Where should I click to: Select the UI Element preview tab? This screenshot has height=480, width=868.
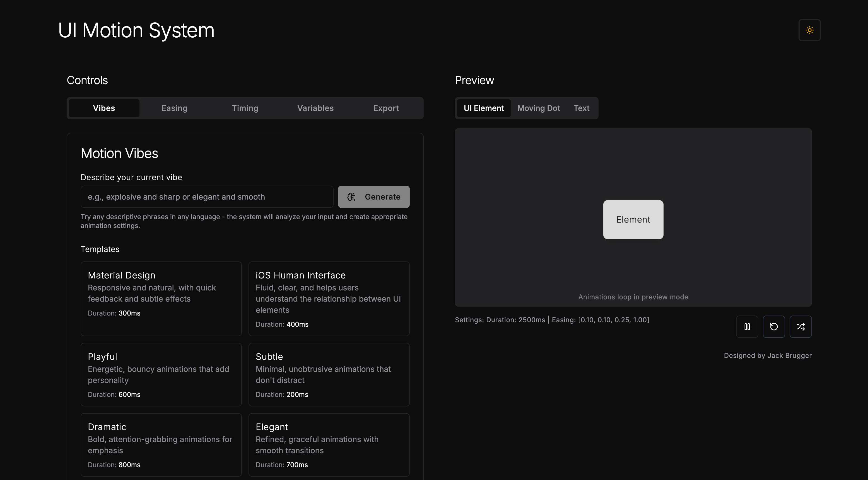[484, 108]
